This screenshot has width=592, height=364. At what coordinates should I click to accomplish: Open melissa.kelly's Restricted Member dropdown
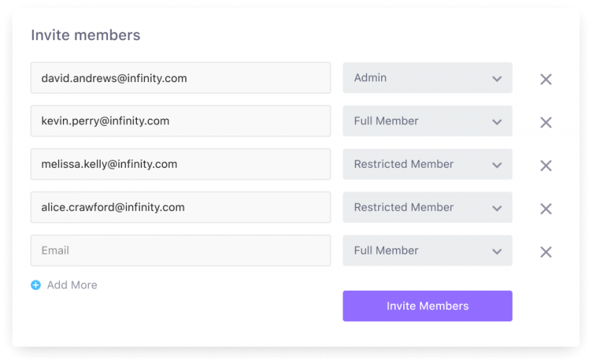(427, 164)
